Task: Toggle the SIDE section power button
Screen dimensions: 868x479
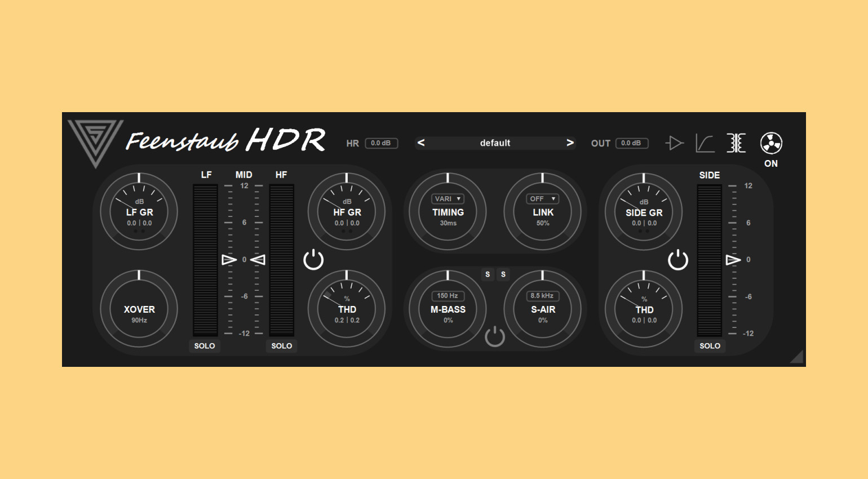Action: click(677, 260)
